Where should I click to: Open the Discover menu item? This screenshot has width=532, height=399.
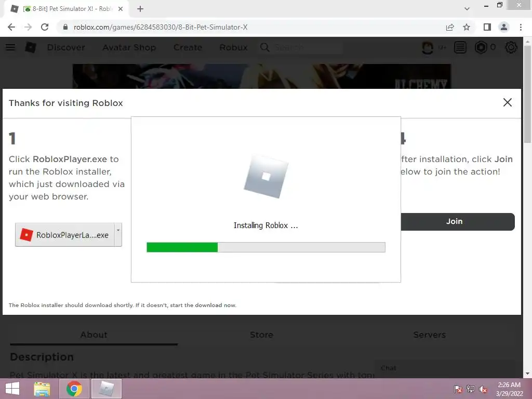[x=66, y=47]
